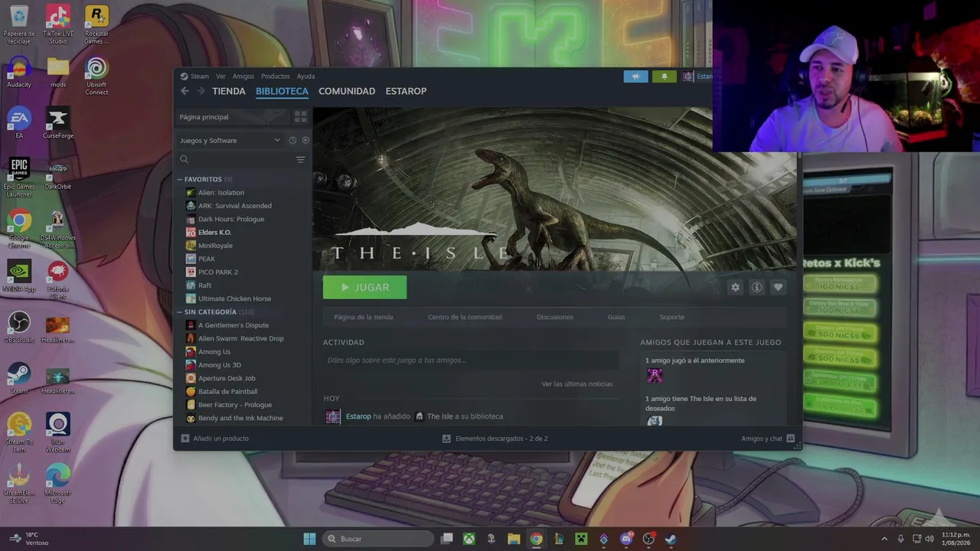Open Elementos descargados downloads
Image resolution: width=980 pixels, height=551 pixels.
pyautogui.click(x=495, y=439)
